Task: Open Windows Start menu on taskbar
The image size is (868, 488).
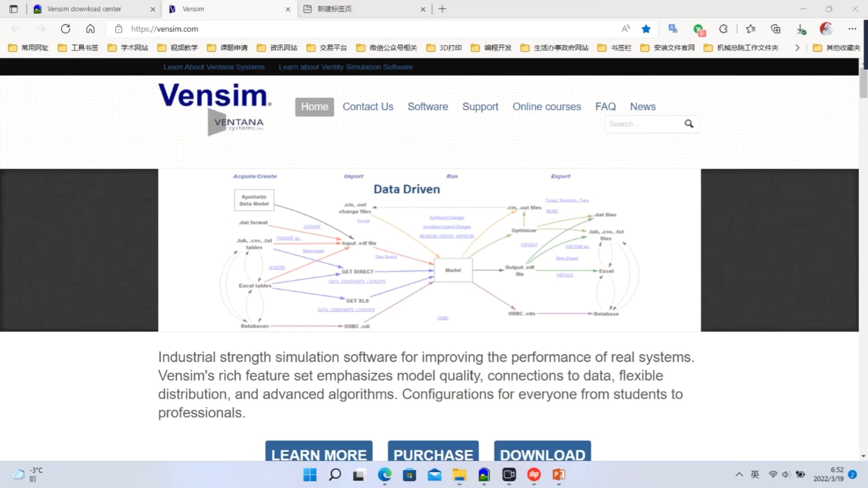Action: (x=310, y=474)
